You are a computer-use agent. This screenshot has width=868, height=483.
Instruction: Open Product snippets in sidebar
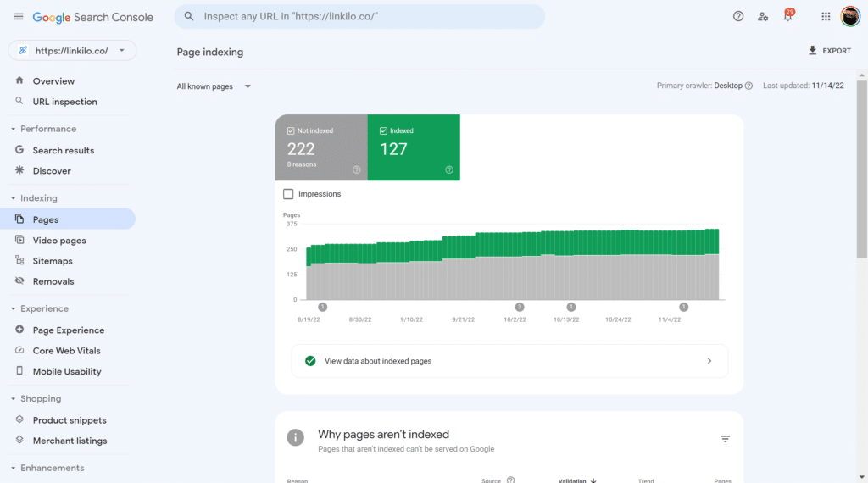click(70, 420)
